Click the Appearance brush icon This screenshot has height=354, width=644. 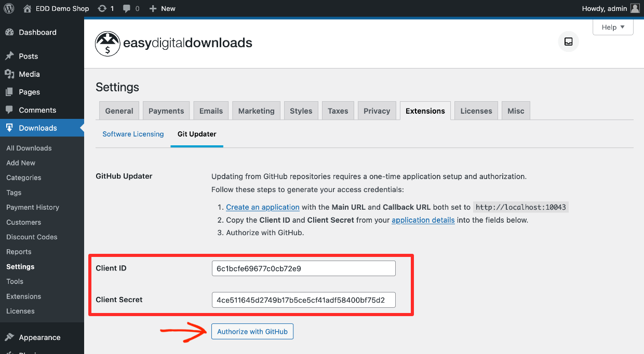[9, 337]
